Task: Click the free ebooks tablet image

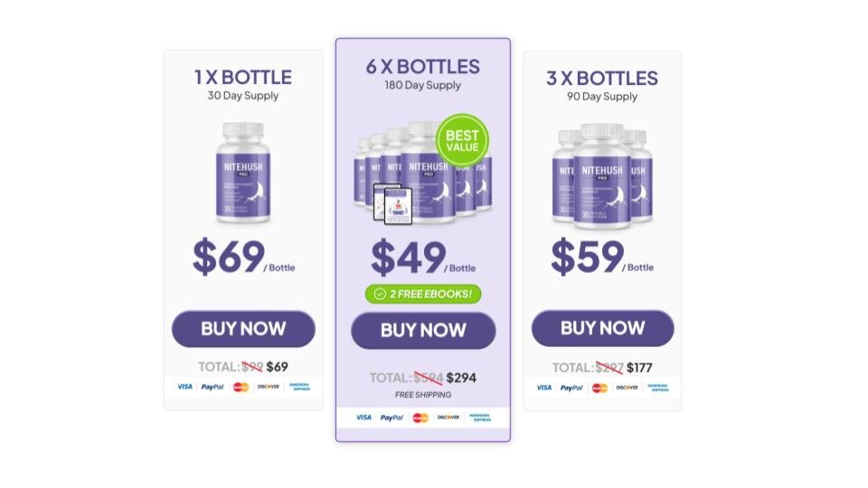Action: (x=393, y=205)
